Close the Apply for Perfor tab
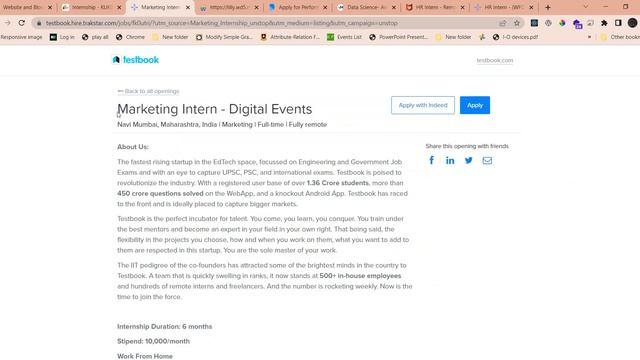The image size is (640, 360). (325, 7)
